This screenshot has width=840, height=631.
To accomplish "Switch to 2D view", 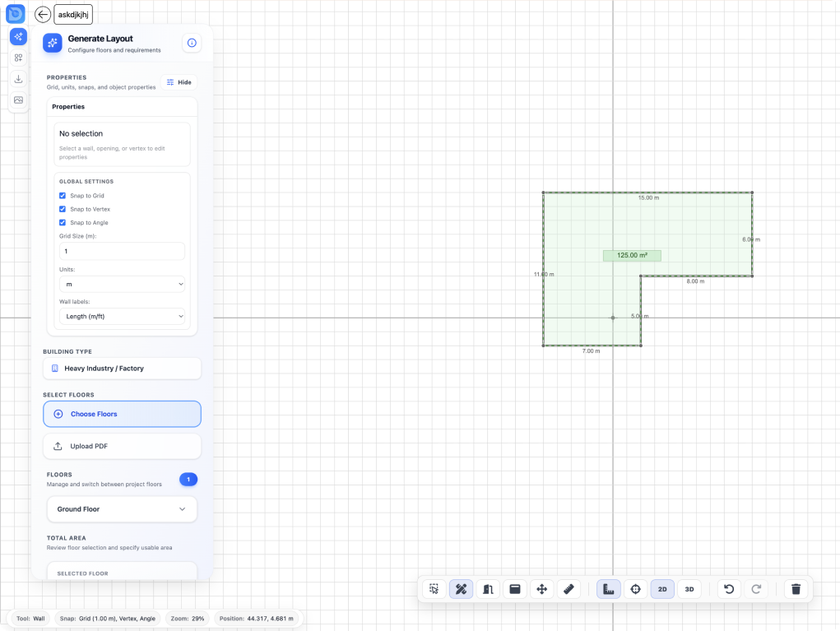I will (x=662, y=589).
